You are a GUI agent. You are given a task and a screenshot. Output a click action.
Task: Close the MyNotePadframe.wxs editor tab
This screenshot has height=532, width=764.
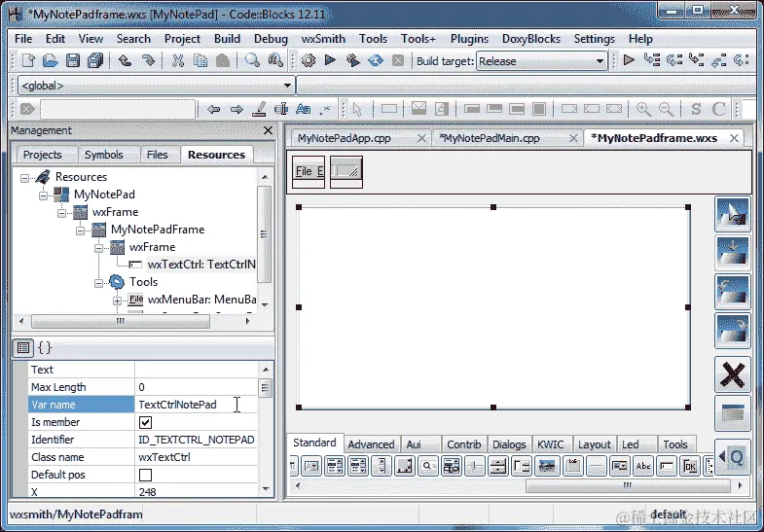(x=734, y=138)
